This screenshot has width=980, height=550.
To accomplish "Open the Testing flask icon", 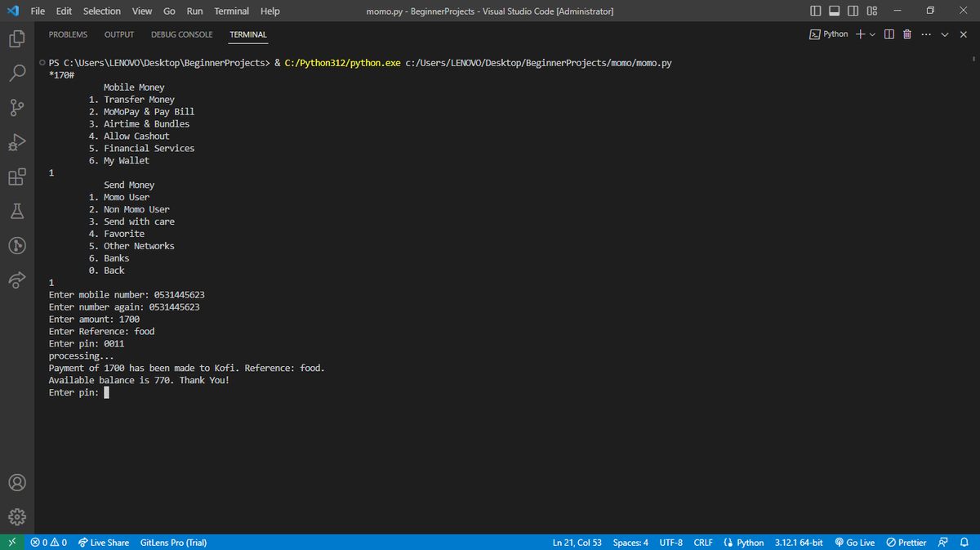I will [x=16, y=211].
